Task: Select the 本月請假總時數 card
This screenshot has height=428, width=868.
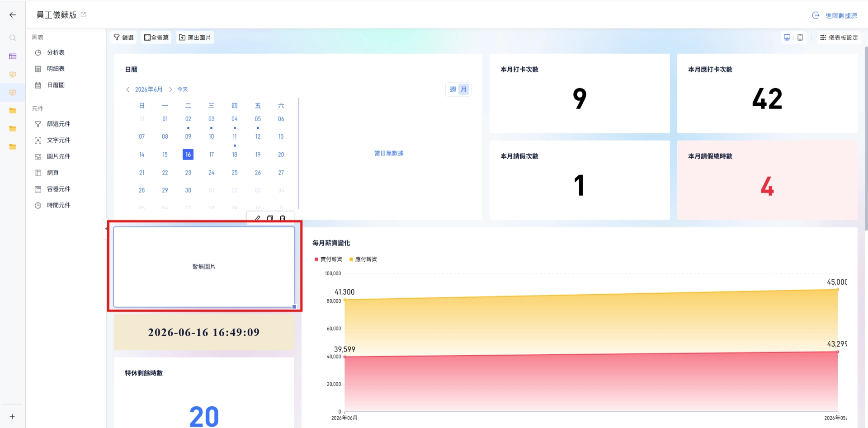Action: [767, 180]
